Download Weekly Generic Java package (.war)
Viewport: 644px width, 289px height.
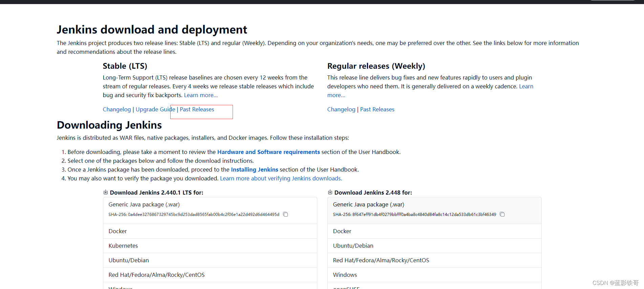click(x=434, y=210)
